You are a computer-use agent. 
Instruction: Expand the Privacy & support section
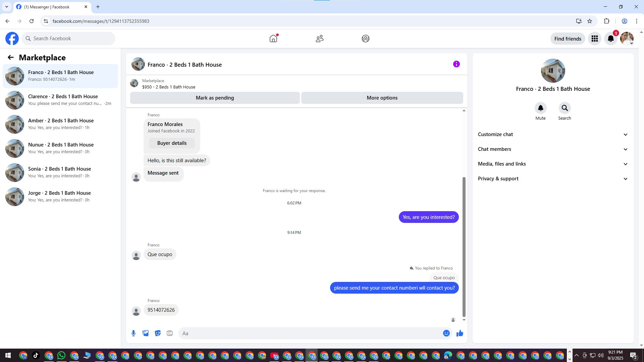tap(553, 179)
